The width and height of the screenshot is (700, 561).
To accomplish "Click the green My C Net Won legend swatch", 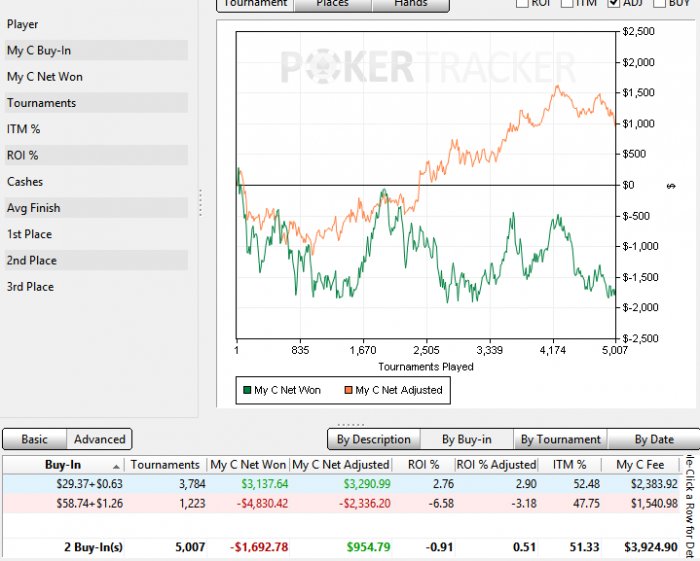I will pyautogui.click(x=247, y=390).
